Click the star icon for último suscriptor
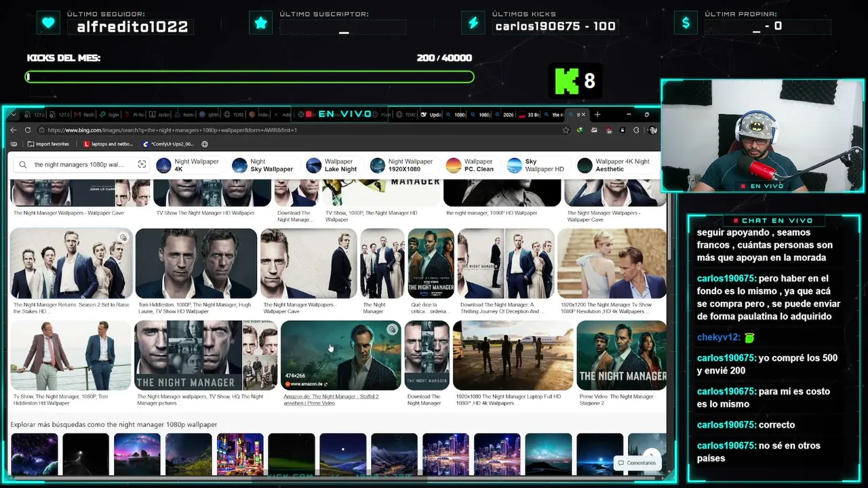The image size is (868, 488). pyautogui.click(x=260, y=23)
